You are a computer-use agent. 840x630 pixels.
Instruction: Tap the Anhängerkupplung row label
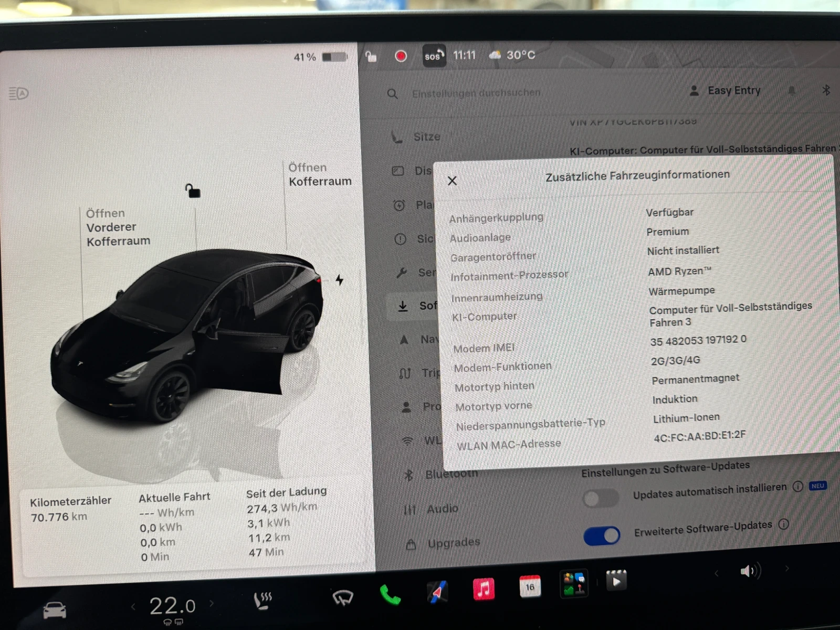coord(496,217)
